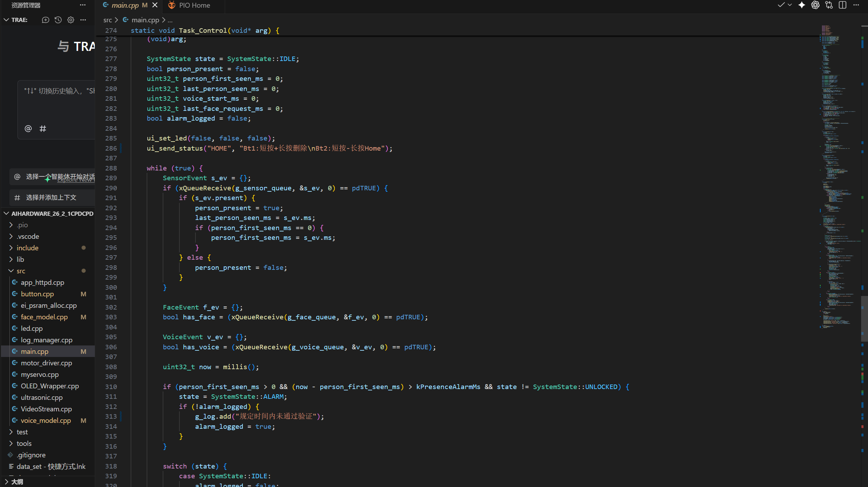Screen dimensions: 868x487
Task: Click the sparkle AI icon in toolbar
Action: click(801, 5)
